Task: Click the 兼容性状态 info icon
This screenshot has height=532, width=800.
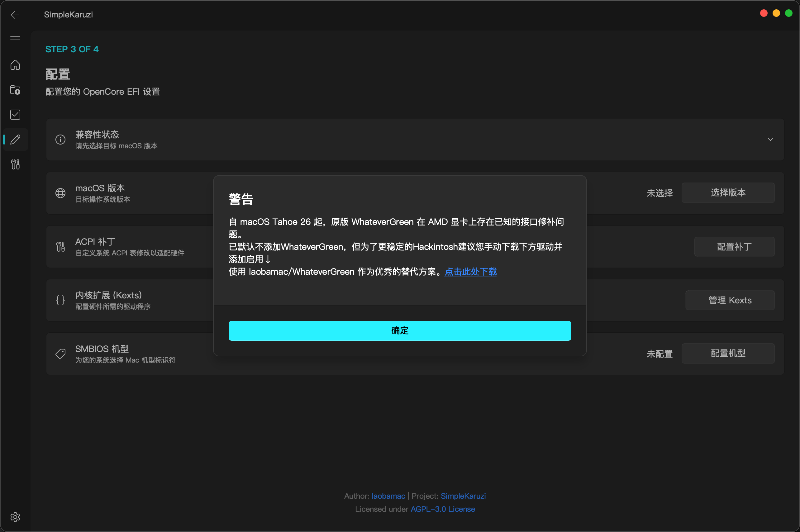Action: pos(60,140)
